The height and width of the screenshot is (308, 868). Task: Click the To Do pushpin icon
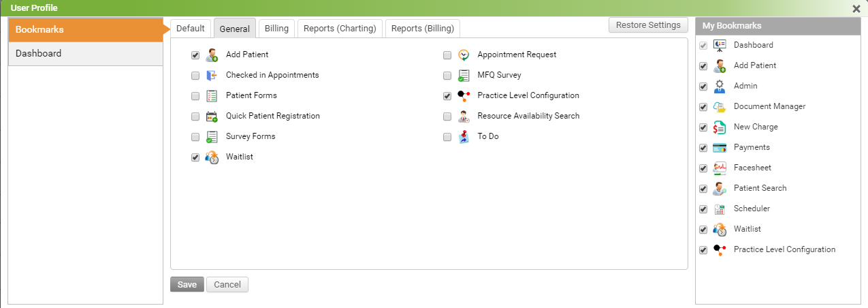(464, 137)
